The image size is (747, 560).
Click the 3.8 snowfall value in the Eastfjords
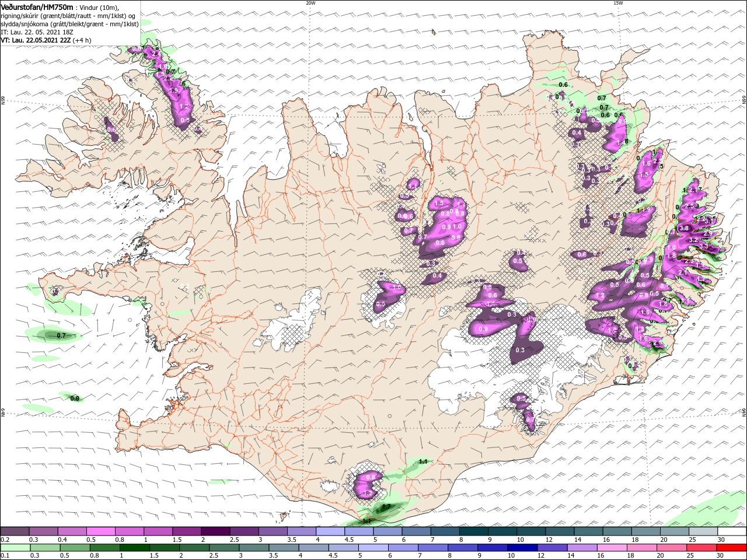685,228
